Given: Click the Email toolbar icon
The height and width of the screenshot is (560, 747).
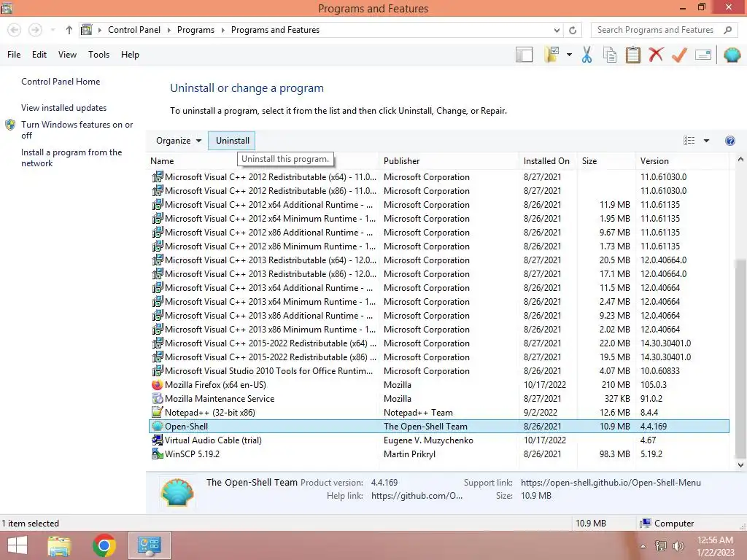Looking at the screenshot, I should 703,55.
